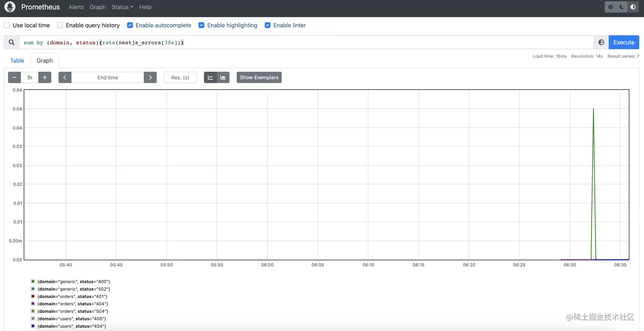This screenshot has width=644, height=331.
Task: Click the 06:00 x-axis label
Action: pyautogui.click(x=267, y=265)
